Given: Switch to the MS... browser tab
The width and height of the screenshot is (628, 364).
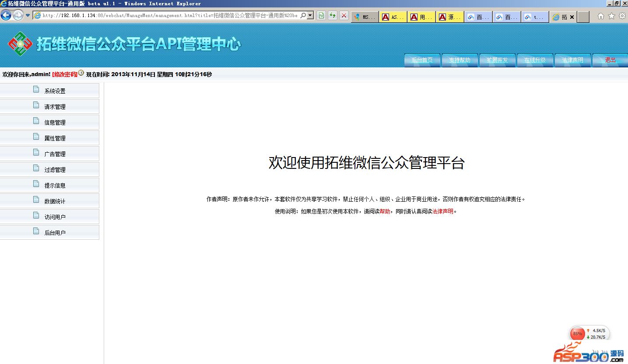Looking at the screenshot, I should 365,17.
